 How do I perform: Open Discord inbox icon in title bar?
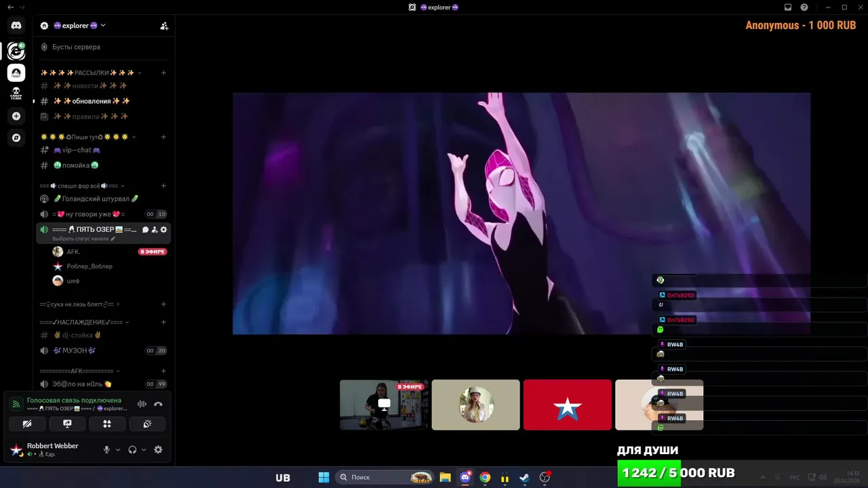[788, 7]
